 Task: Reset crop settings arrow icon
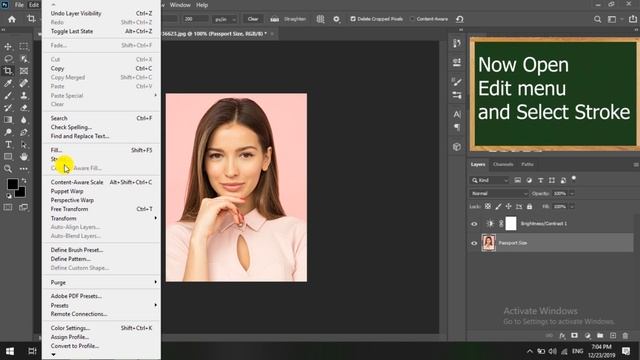point(460,19)
